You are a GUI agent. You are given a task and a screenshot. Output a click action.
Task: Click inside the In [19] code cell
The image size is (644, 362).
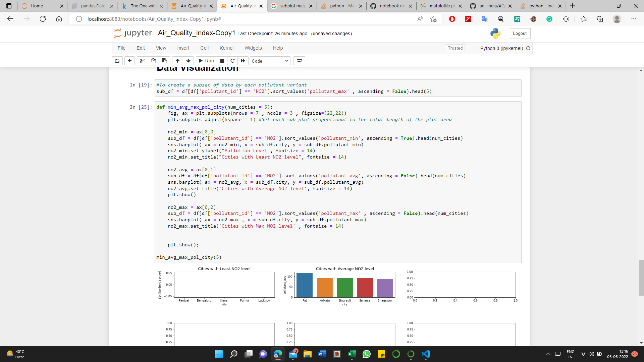click(338, 88)
